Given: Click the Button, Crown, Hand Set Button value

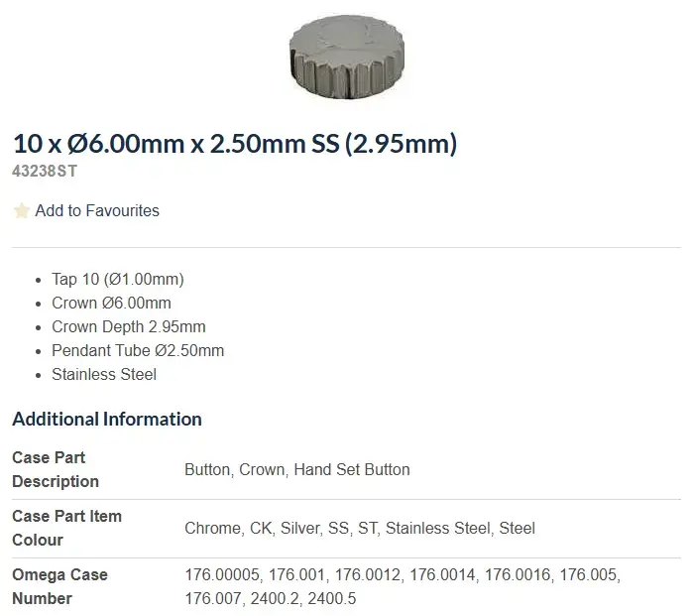Looking at the screenshot, I should click(x=296, y=469).
